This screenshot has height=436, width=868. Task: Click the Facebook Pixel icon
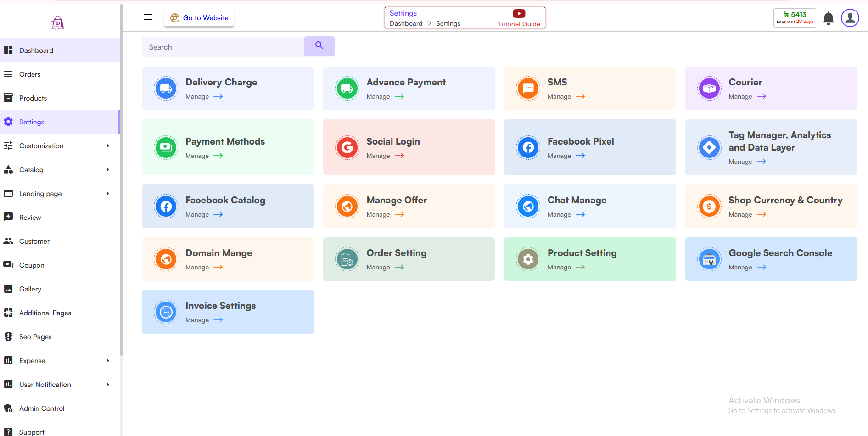click(528, 147)
